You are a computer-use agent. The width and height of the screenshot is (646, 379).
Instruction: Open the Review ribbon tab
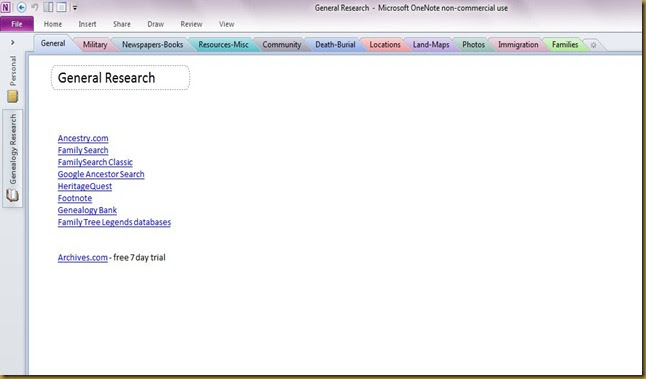point(191,24)
